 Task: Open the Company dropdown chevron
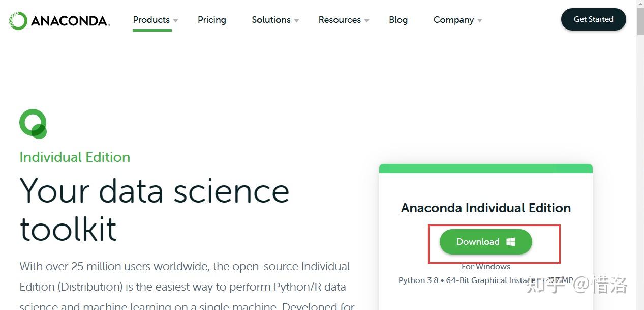click(x=480, y=21)
